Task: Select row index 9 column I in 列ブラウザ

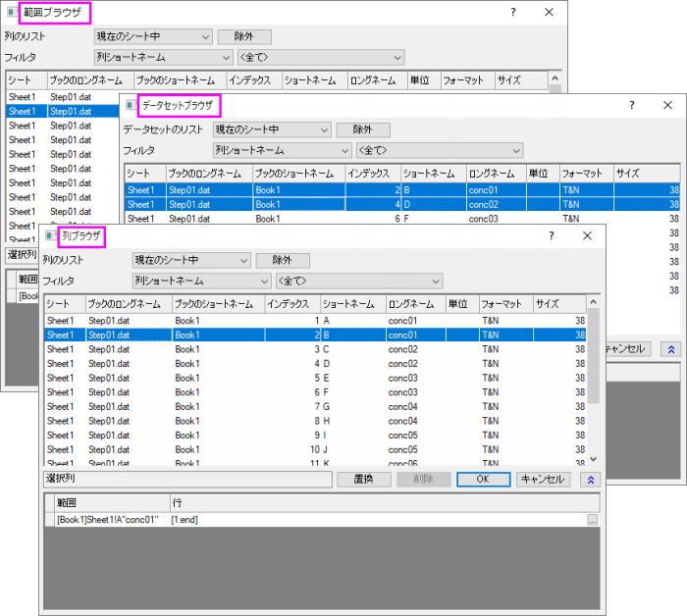Action: pyautogui.click(x=315, y=436)
